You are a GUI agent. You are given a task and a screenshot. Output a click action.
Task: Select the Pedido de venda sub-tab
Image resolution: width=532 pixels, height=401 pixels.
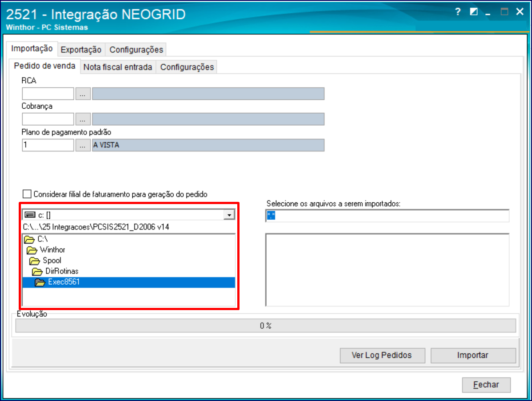click(45, 66)
